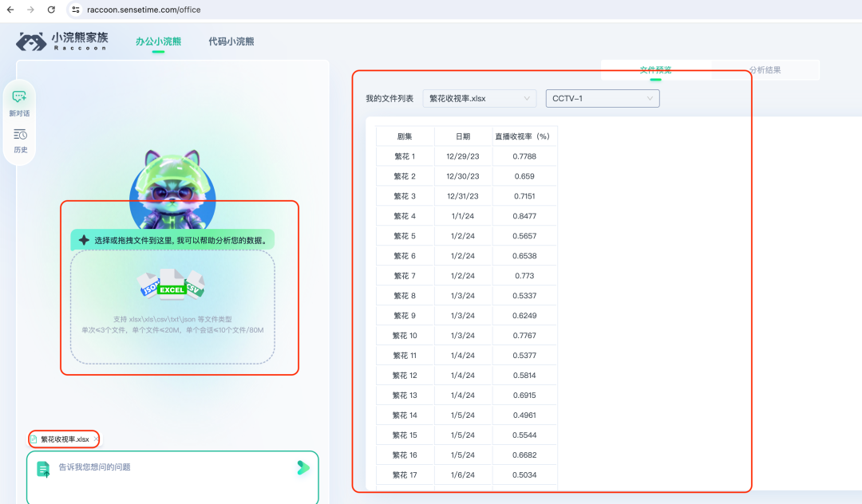Viewport: 862px width, 504px height.
Task: Select the value cell 0.8477
Action: [524, 216]
